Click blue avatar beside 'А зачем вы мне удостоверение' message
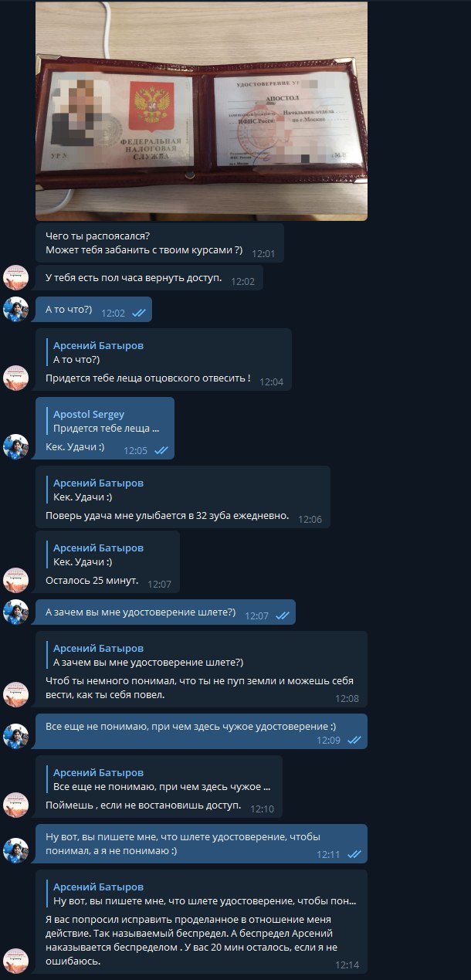 pyautogui.click(x=16, y=612)
